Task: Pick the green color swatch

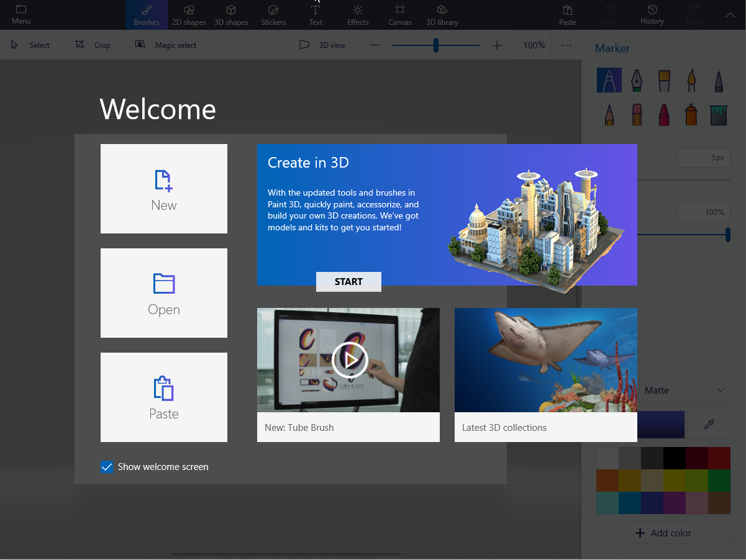Action: coord(719,481)
